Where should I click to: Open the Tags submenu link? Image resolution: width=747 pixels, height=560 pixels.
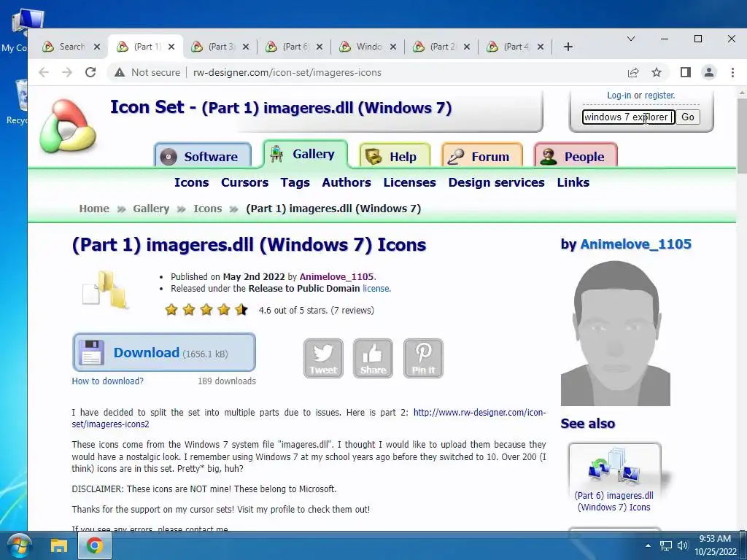295,182
